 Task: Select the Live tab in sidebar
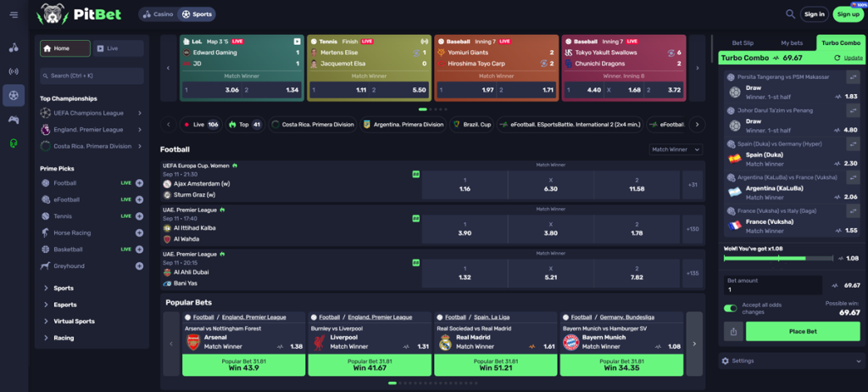click(x=119, y=48)
